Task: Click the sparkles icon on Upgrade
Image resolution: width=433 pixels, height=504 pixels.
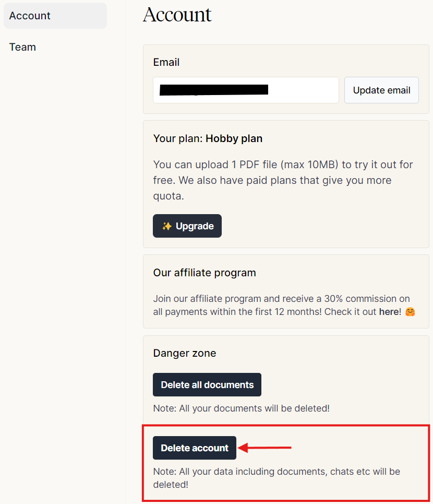Action: click(167, 226)
